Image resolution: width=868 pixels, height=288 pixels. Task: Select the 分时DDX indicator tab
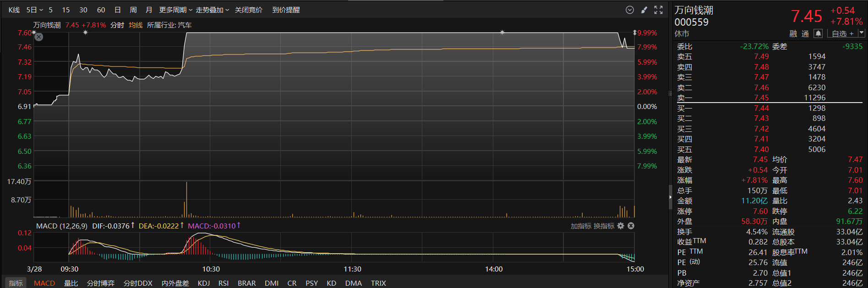pyautogui.click(x=138, y=283)
